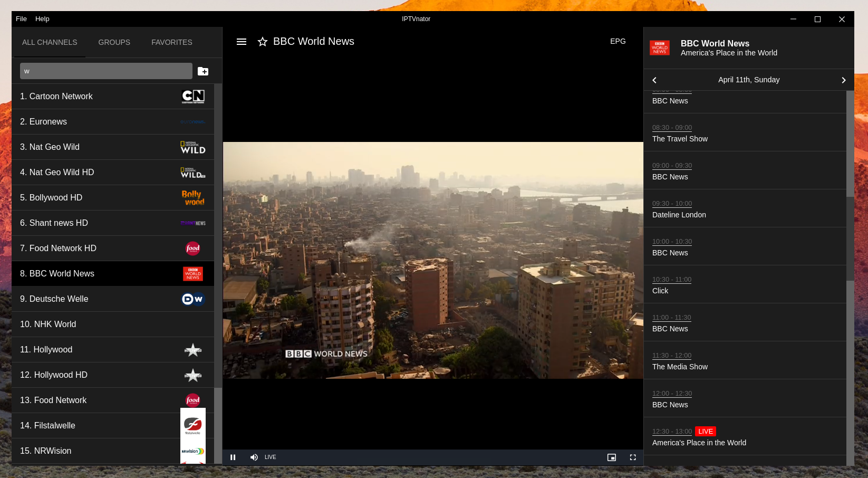
Task: Switch to the GROUPS tab
Action: 114,42
